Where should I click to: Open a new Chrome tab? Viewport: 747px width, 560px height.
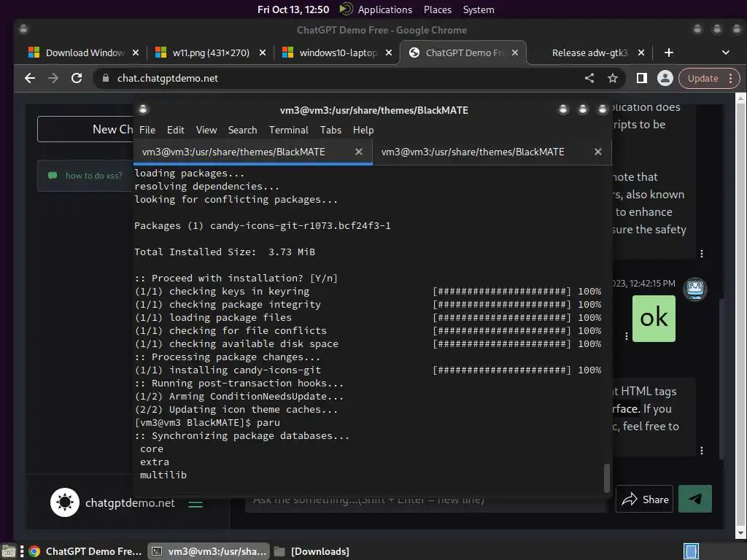tap(669, 52)
